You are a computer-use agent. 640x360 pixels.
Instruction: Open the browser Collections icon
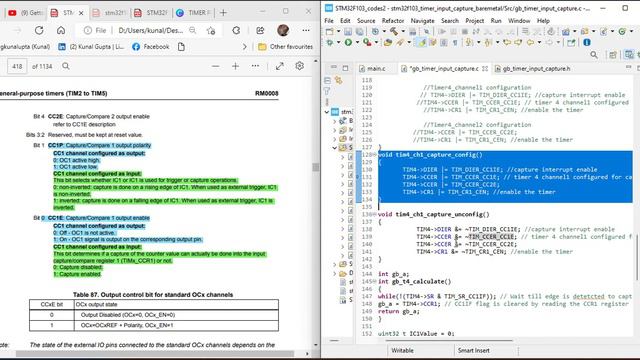tap(236, 30)
